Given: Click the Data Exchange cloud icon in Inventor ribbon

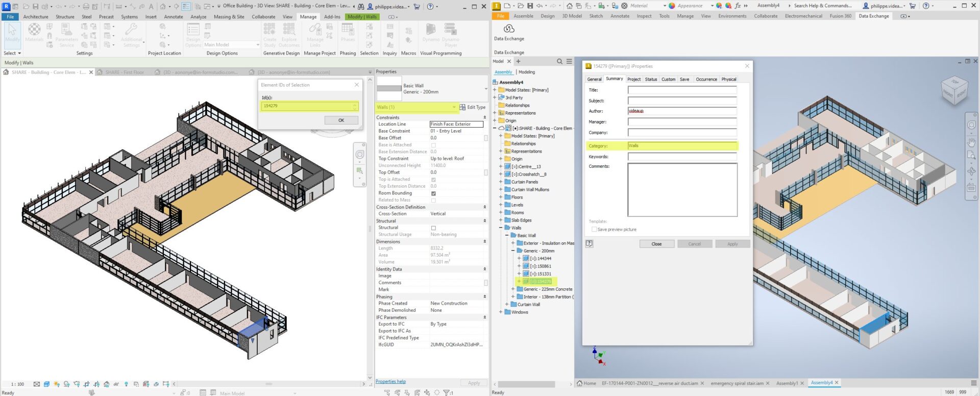Looking at the screenshot, I should pyautogui.click(x=508, y=29).
